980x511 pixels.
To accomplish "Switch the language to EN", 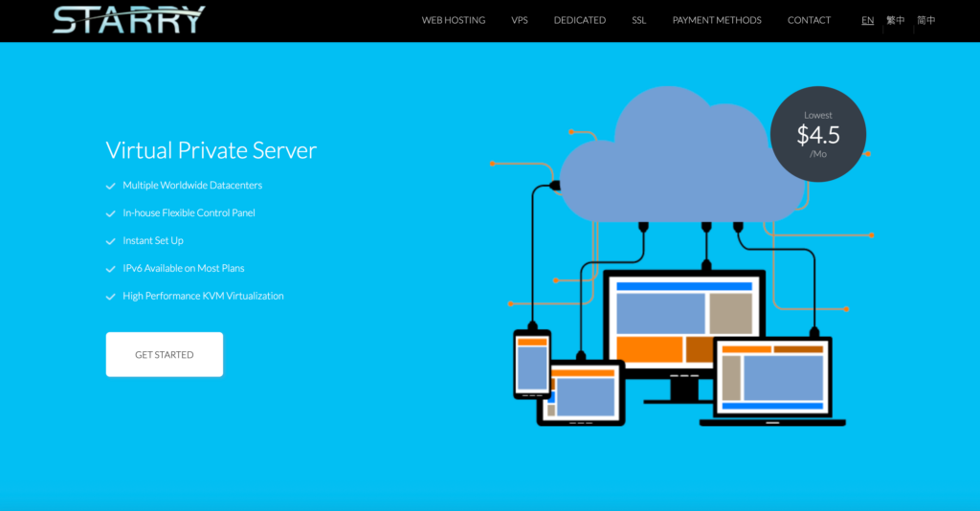I will pos(867,20).
